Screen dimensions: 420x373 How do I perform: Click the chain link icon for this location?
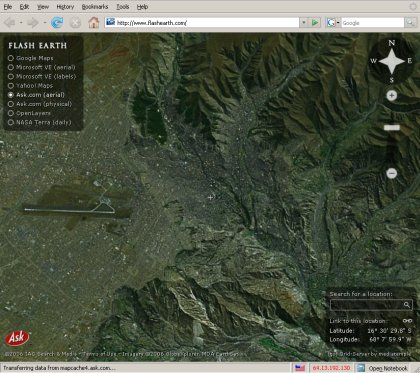(x=407, y=321)
